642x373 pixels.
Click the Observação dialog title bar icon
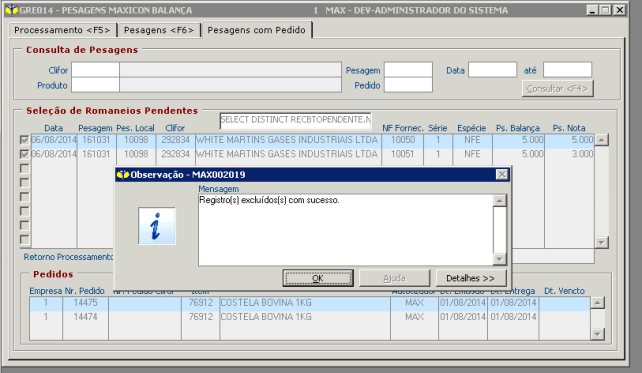click(122, 175)
